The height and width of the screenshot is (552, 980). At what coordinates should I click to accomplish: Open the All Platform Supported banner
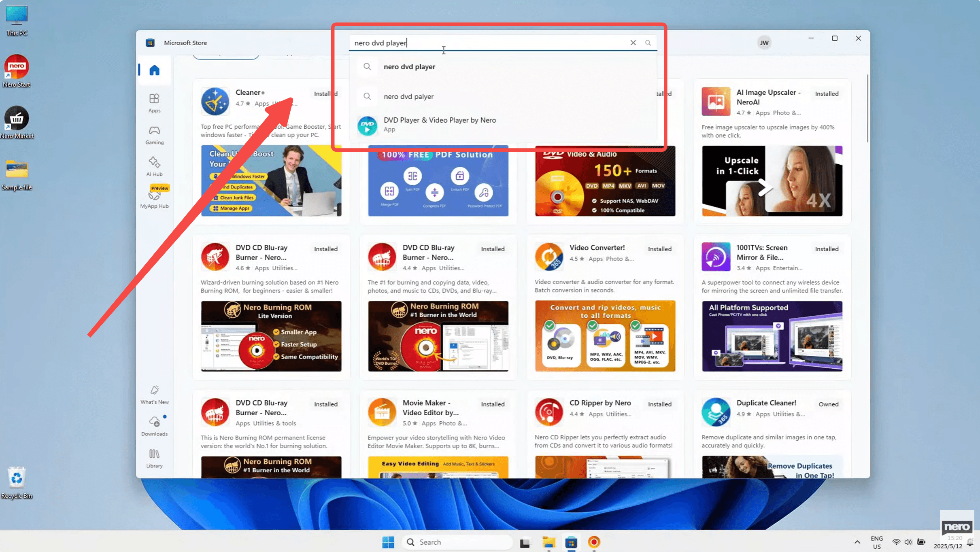(x=772, y=336)
